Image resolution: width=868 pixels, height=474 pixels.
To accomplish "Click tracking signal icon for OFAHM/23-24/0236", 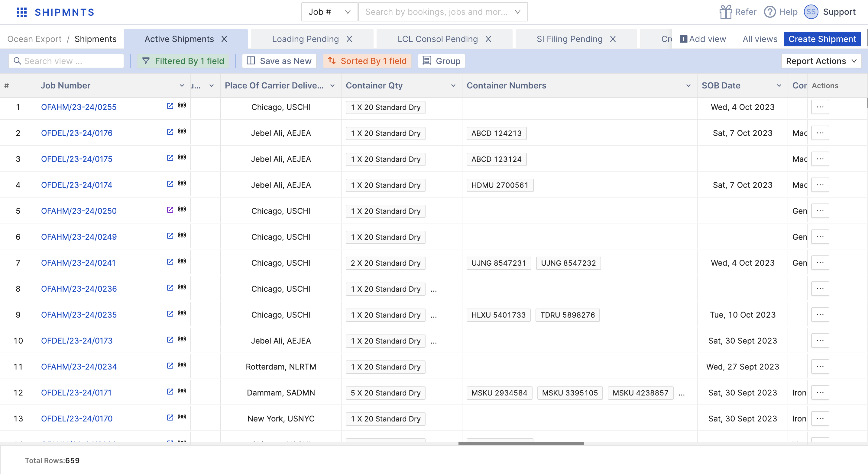I will click(x=182, y=287).
